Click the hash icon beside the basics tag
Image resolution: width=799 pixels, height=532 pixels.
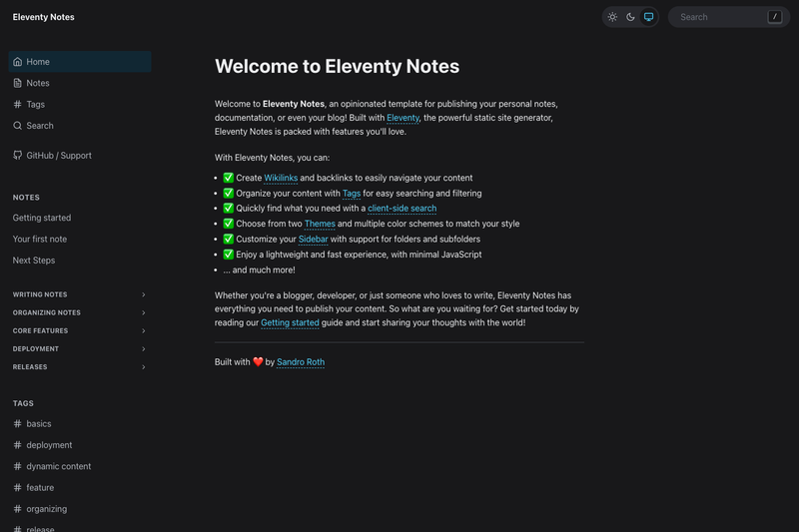[x=17, y=423]
